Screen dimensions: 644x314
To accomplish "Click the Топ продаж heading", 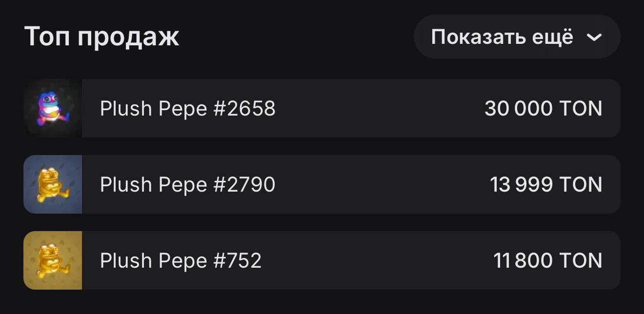I will pos(102,37).
